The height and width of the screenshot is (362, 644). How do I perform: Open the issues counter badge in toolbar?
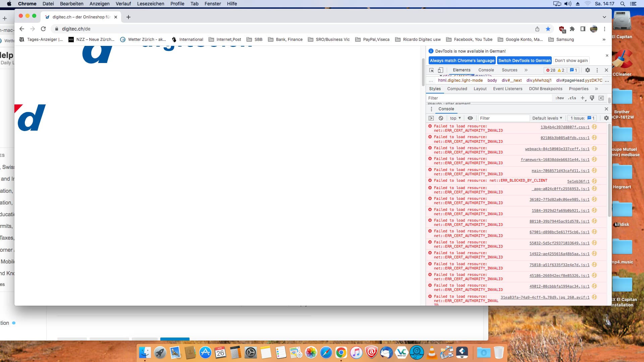574,70
